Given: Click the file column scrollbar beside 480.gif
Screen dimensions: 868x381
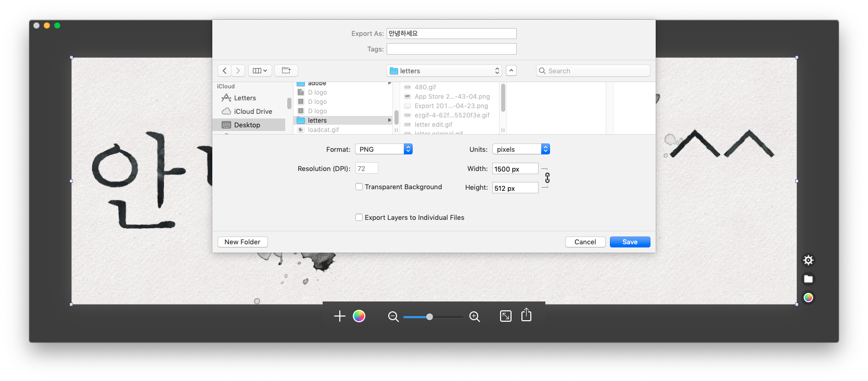Looking at the screenshot, I should tap(503, 98).
